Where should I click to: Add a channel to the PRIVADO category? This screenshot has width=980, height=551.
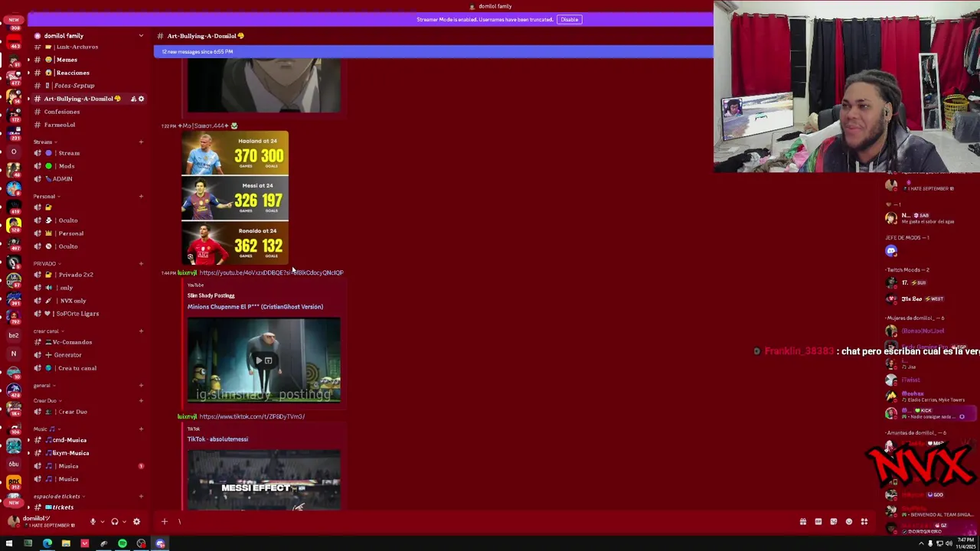(141, 264)
